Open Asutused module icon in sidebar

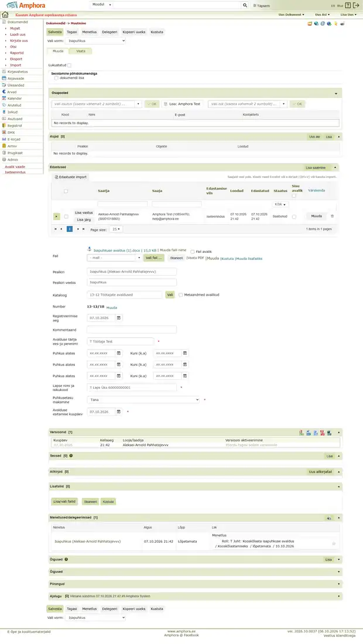pyautogui.click(x=4, y=119)
